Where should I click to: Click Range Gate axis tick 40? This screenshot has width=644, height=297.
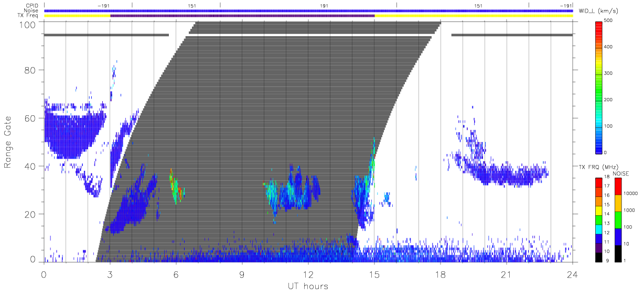[31, 166]
